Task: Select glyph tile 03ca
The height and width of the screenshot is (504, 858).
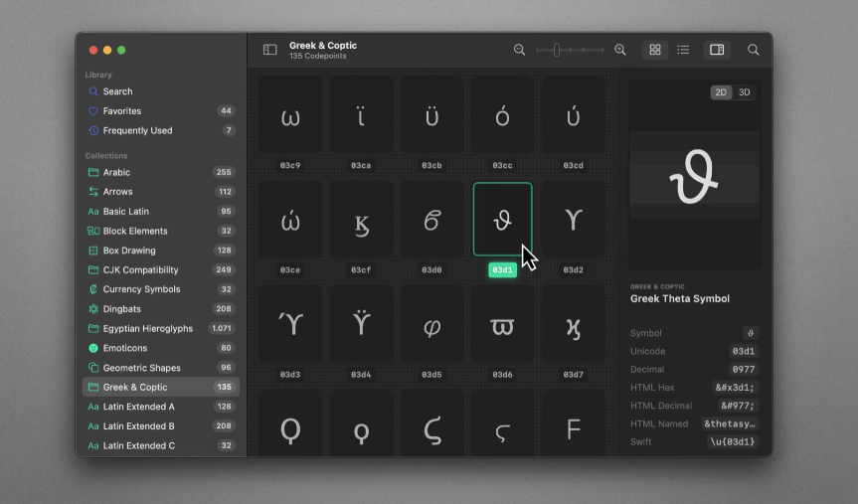Action: [x=361, y=115]
